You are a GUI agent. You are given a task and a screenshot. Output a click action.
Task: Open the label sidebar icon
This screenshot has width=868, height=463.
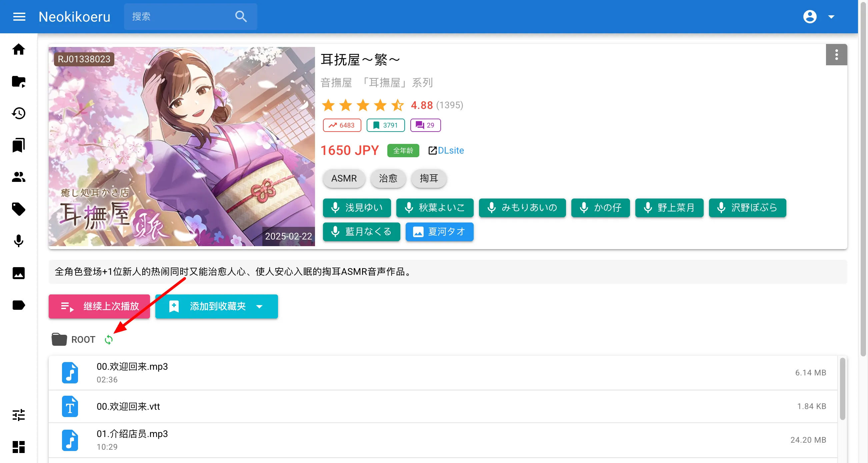19,305
